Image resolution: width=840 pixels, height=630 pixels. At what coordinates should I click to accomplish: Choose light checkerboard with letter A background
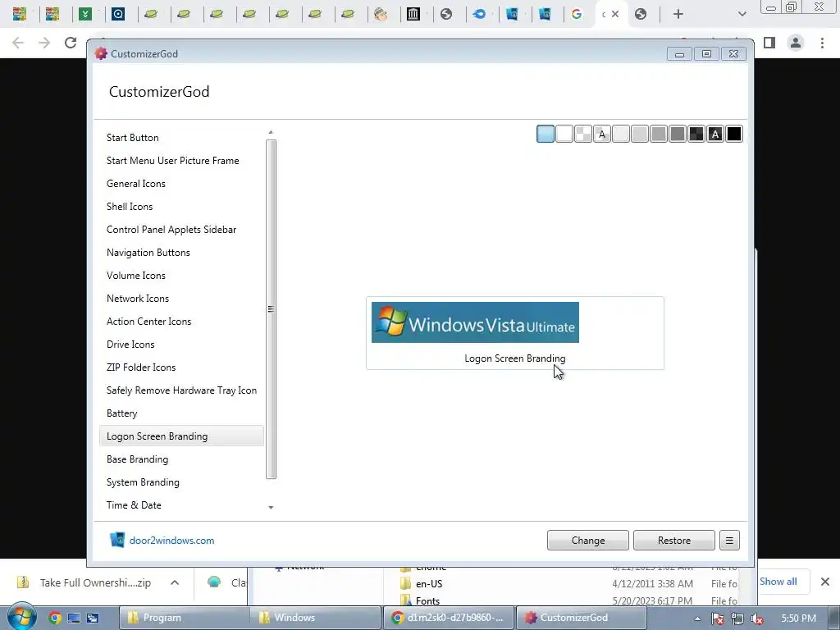tap(602, 134)
